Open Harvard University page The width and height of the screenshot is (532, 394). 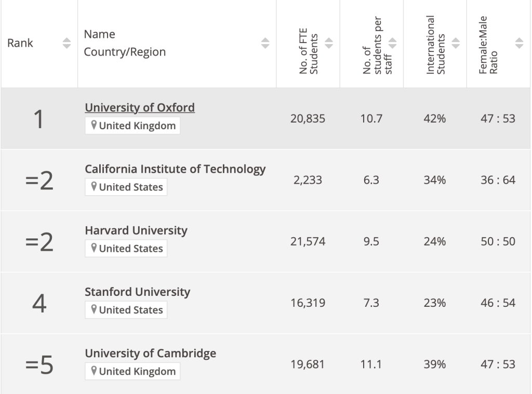136,230
